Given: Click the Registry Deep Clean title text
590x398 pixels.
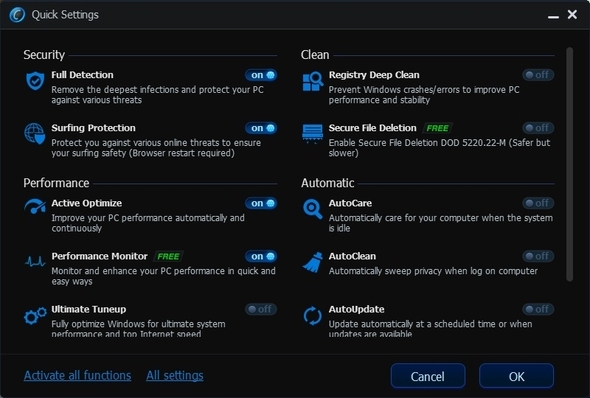Looking at the screenshot, I should 374,75.
